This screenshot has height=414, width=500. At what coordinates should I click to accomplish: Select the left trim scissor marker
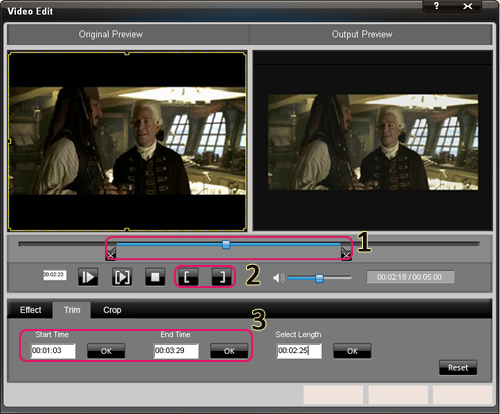(111, 254)
